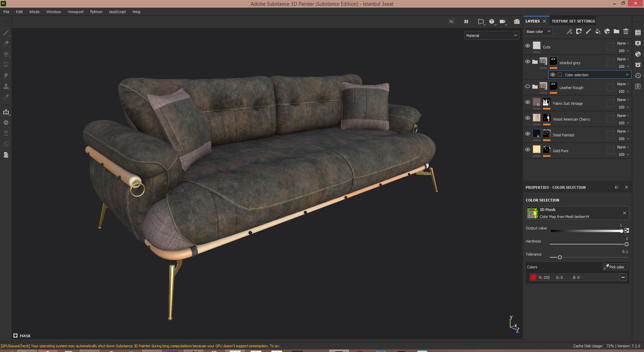Select the Eraser tool
The width and height of the screenshot is (644, 352).
pyautogui.click(x=6, y=43)
